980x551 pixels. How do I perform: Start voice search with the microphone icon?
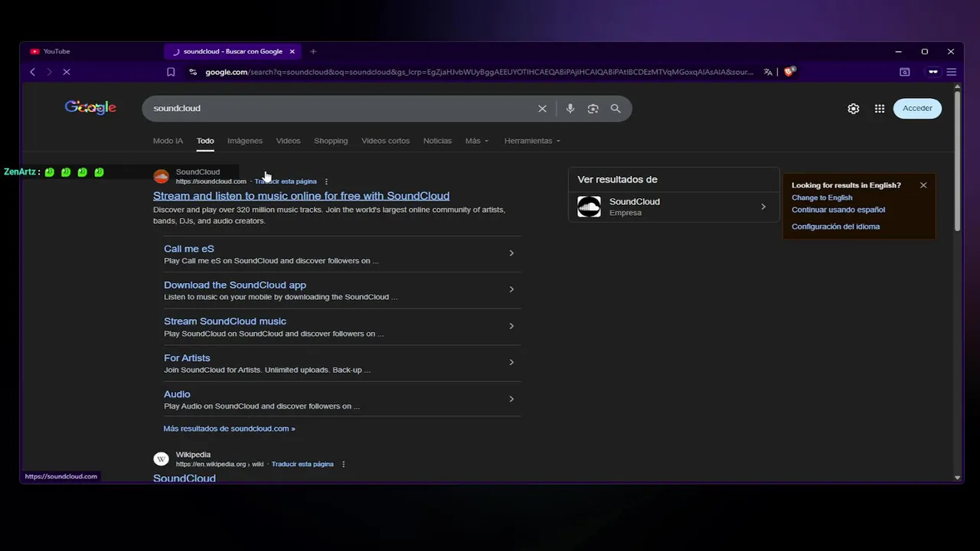(x=570, y=109)
